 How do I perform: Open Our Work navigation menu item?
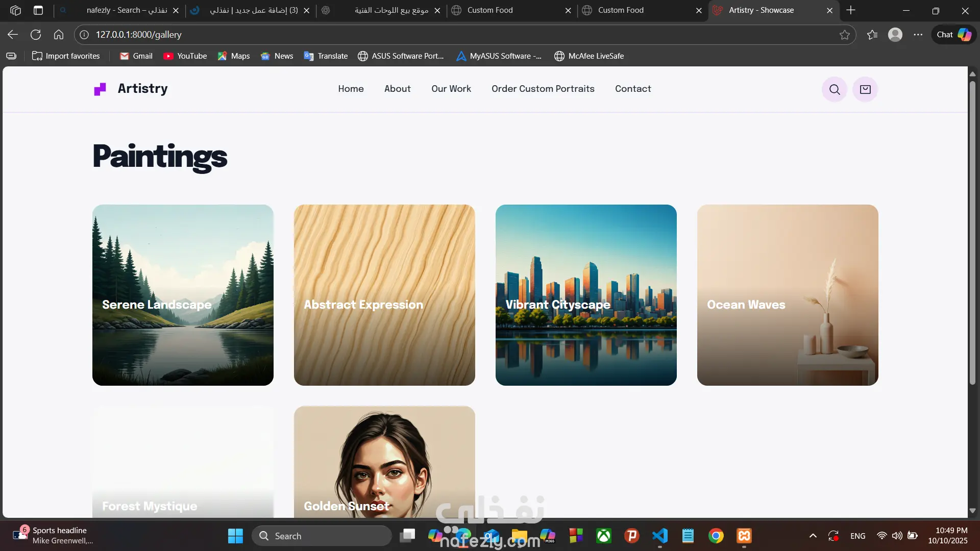tap(451, 89)
